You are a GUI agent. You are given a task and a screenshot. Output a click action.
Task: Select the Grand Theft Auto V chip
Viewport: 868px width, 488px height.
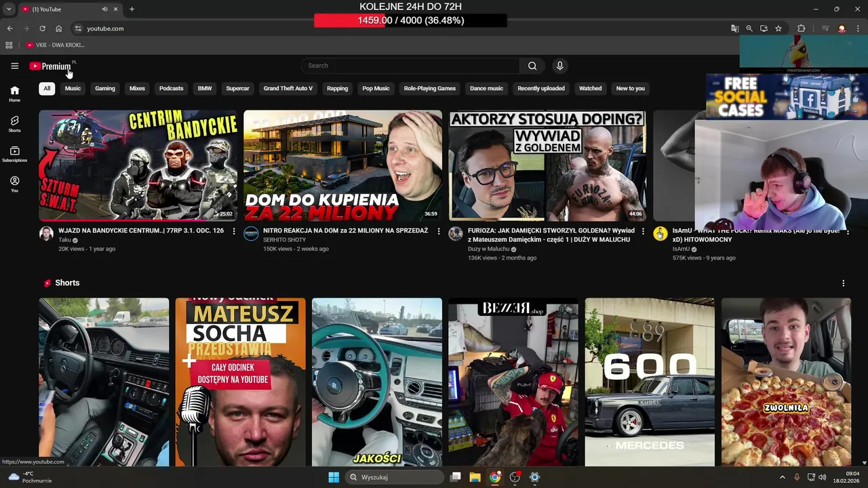point(288,88)
